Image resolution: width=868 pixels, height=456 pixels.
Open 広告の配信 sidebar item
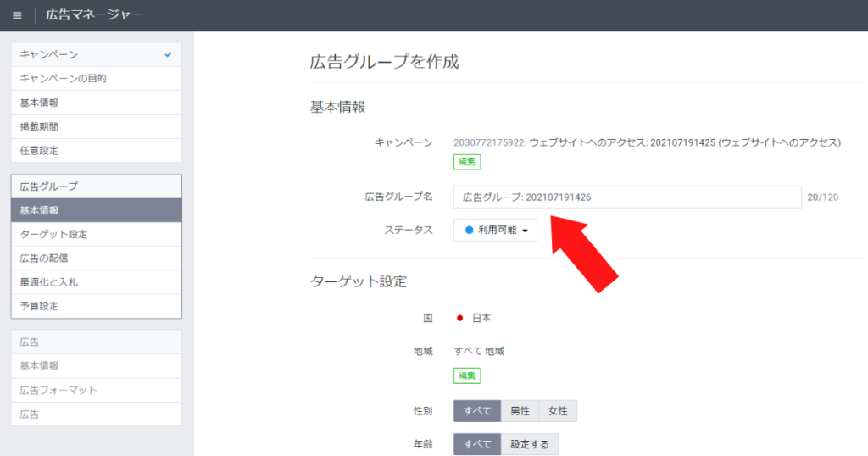(97, 258)
